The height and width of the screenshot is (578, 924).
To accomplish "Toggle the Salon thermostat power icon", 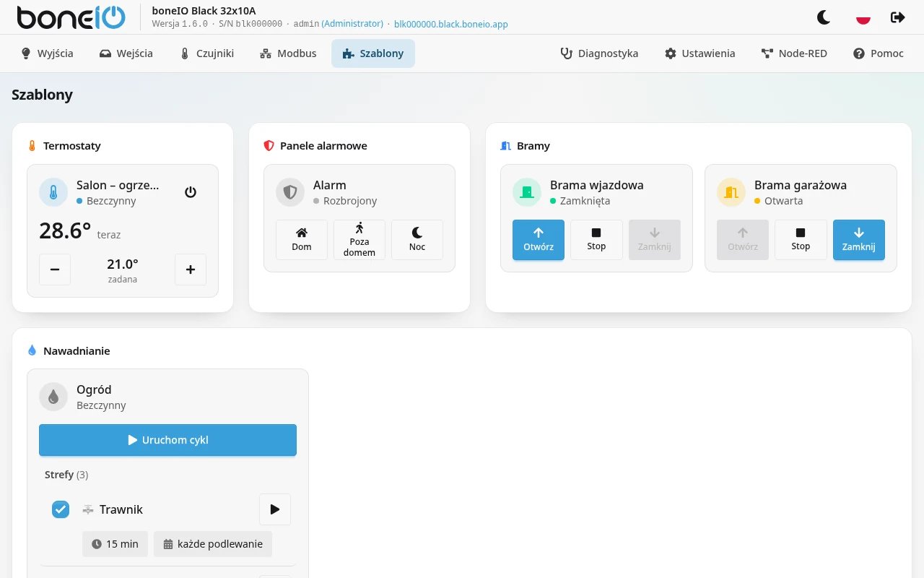I will (x=191, y=192).
